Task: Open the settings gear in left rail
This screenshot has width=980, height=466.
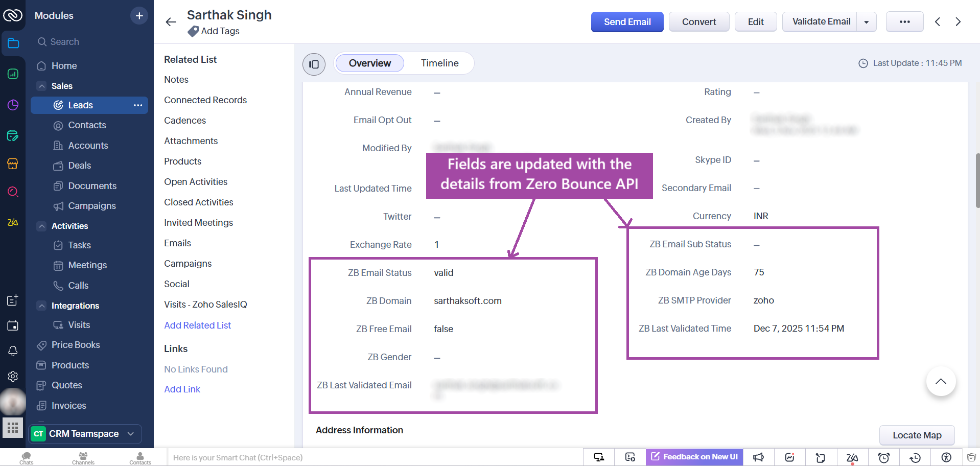Action: tap(13, 376)
